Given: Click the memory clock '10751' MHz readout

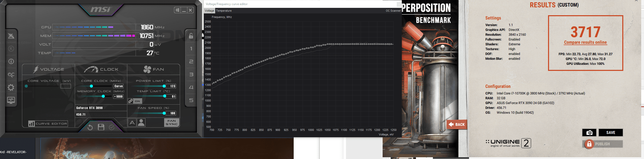Looking at the screenshot, I should [146, 36].
